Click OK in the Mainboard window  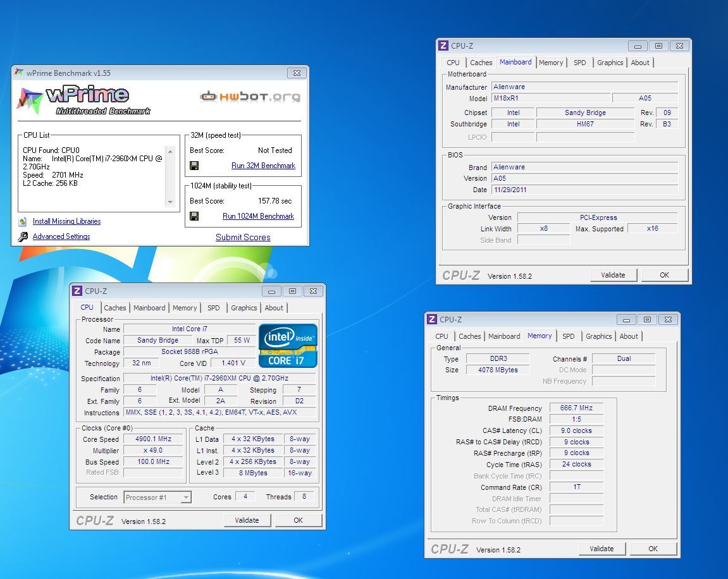[664, 275]
